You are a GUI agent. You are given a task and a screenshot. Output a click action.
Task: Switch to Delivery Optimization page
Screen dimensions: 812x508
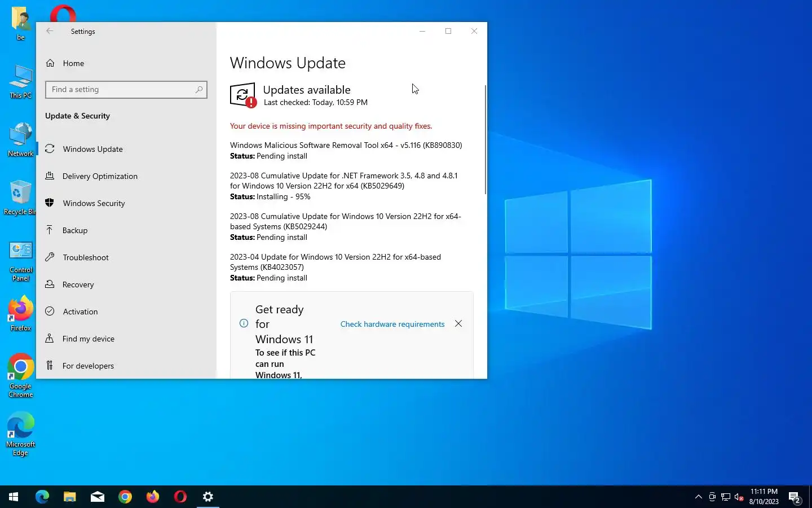[126, 176]
